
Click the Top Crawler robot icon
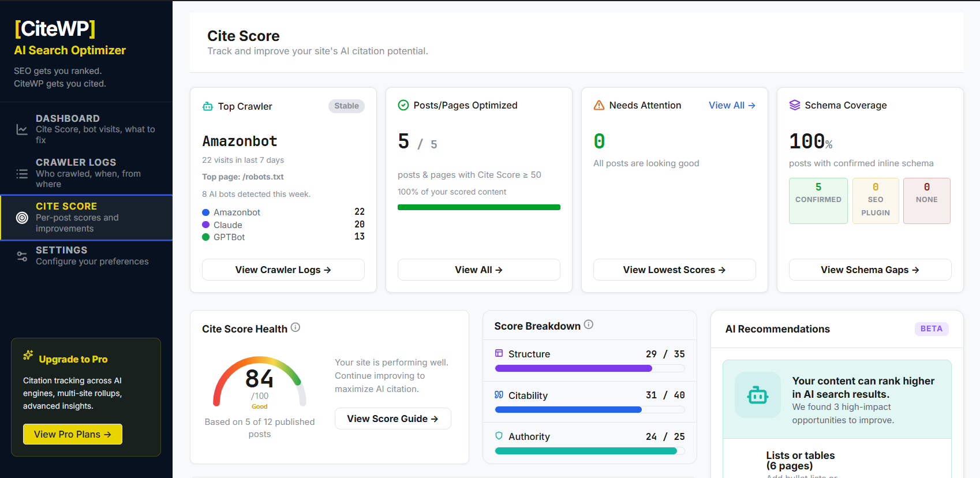tap(208, 106)
